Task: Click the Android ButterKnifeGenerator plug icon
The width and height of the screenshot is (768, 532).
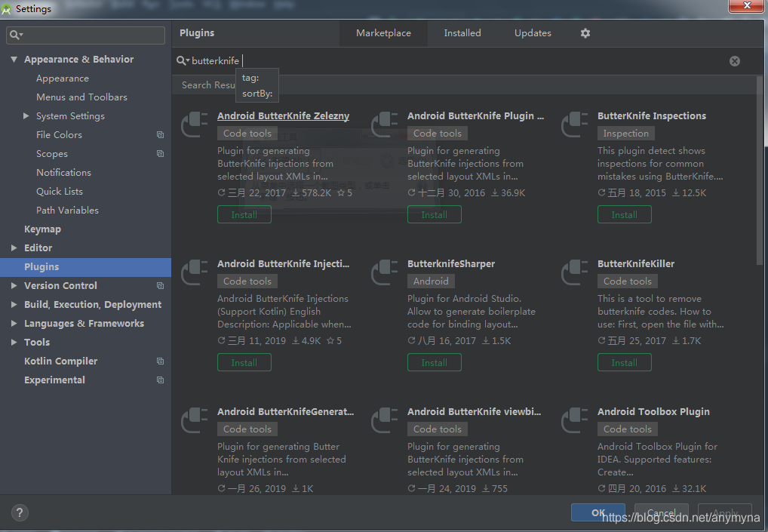Action: coord(195,420)
